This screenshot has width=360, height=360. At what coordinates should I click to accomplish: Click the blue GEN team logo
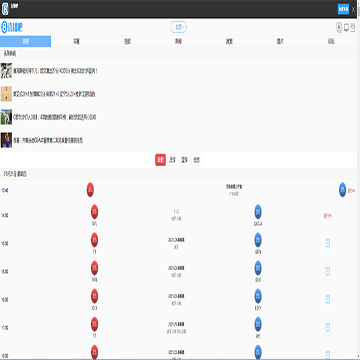(258, 240)
